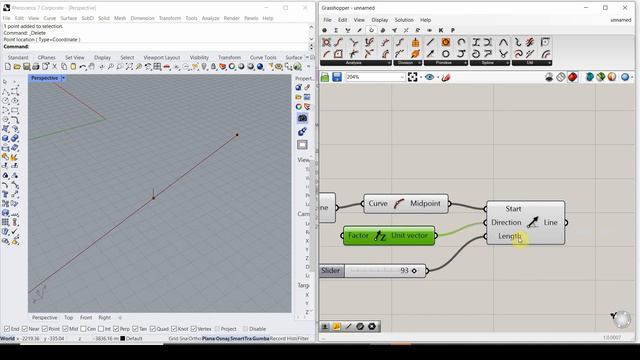Open Grasshopper Display menu
The image size is (640, 360).
click(x=380, y=20)
